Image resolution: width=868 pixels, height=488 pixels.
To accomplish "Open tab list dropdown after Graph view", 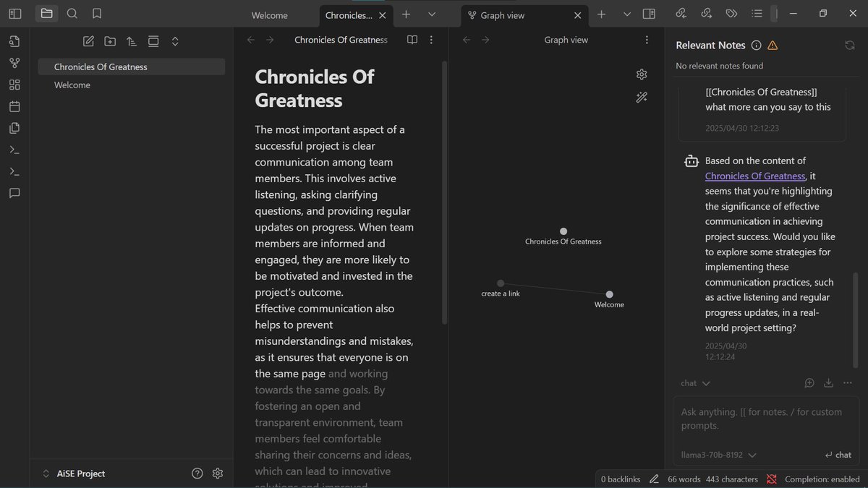I will [626, 14].
